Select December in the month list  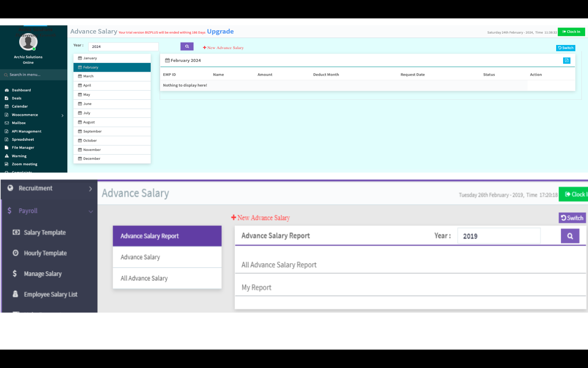91,159
